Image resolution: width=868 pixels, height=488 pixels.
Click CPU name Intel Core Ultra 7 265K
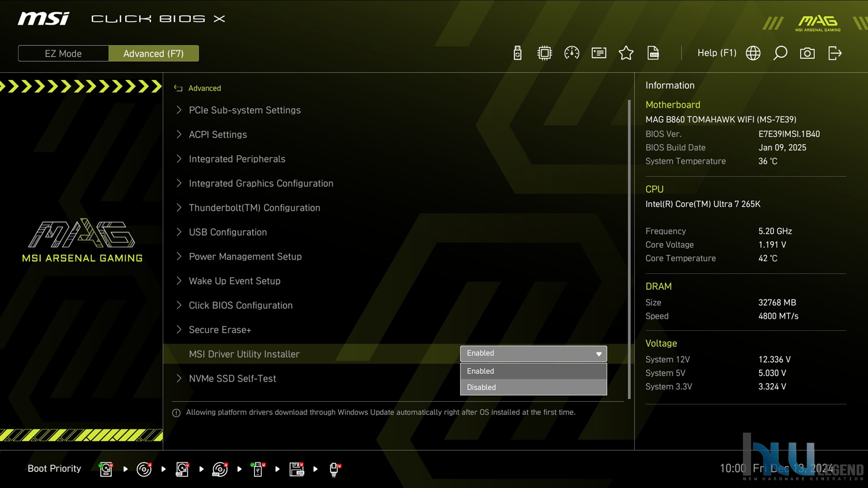point(703,204)
